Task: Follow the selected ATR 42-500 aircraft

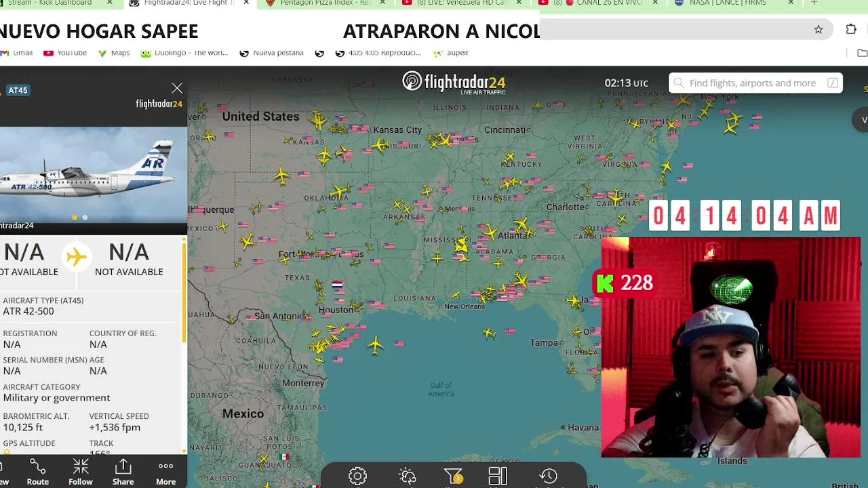Action: tap(80, 472)
